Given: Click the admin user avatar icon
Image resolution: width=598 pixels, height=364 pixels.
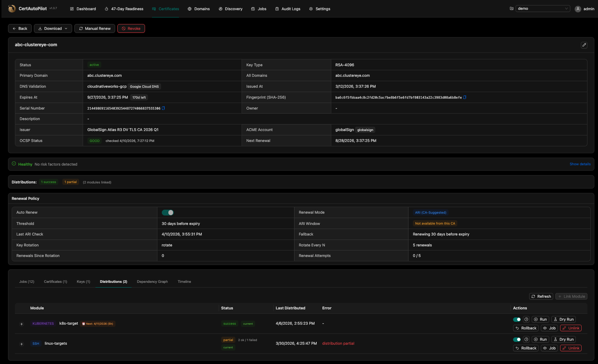Looking at the screenshot, I should click(x=578, y=9).
